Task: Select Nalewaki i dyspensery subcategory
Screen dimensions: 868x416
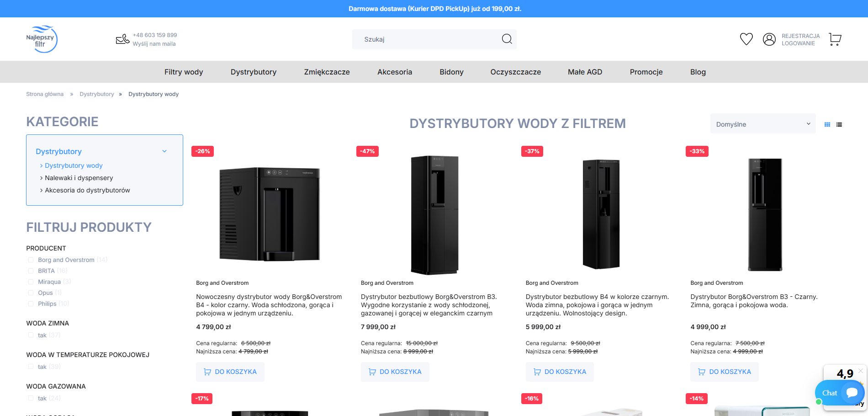Action: (79, 178)
